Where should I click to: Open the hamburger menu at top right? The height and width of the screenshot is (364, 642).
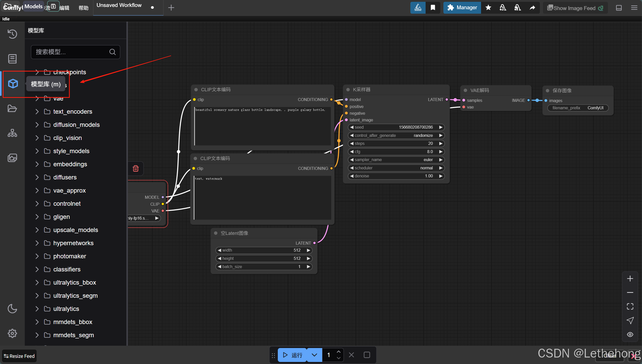click(x=634, y=8)
